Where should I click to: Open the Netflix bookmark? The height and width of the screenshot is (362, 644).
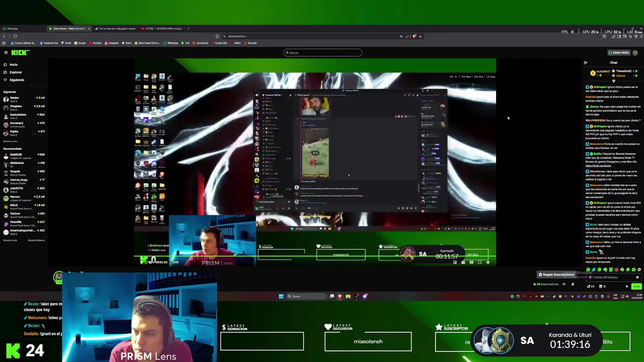point(235,43)
